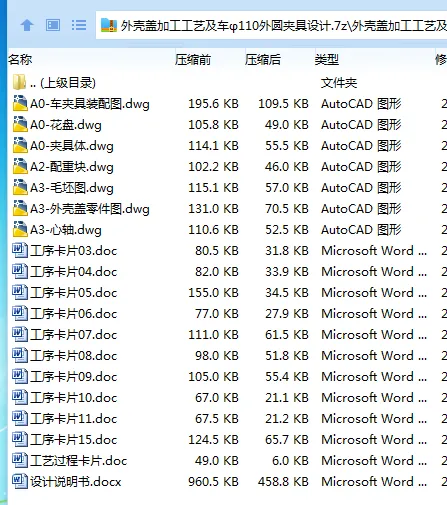Click the 155.0 KB original size value

213,293
